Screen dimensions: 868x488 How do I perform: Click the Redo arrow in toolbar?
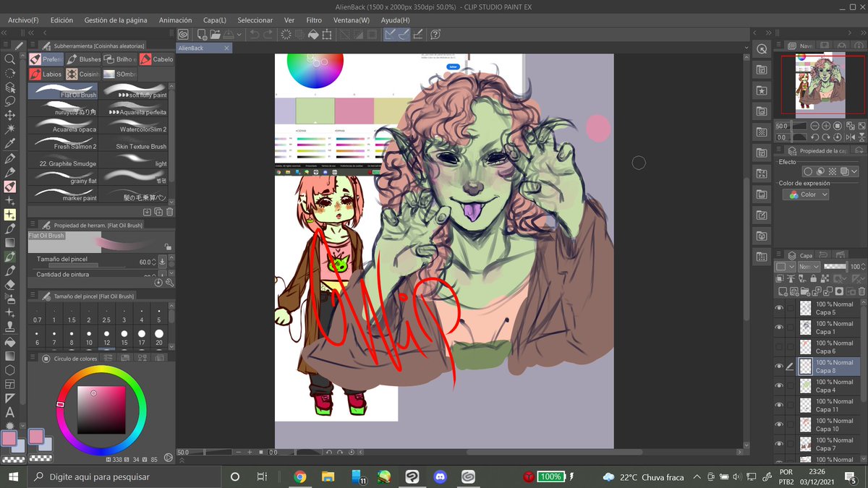tap(268, 34)
